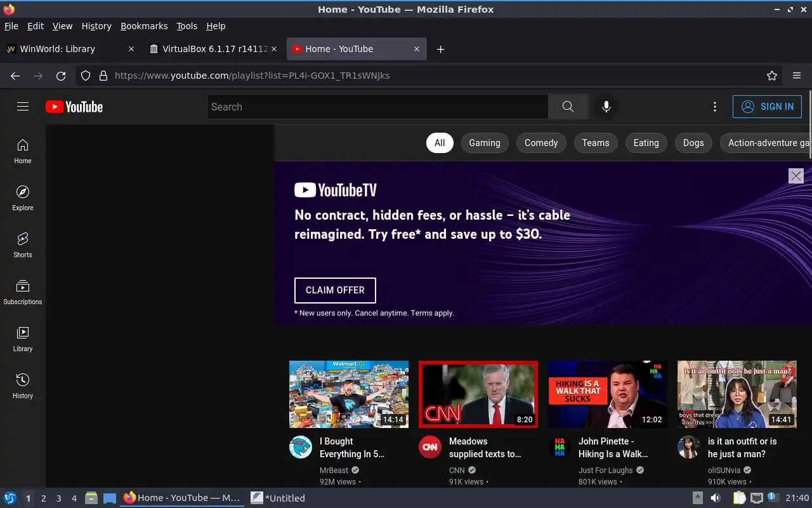812x508 pixels.
Task: Select the Action-adventure games chip
Action: click(x=766, y=143)
